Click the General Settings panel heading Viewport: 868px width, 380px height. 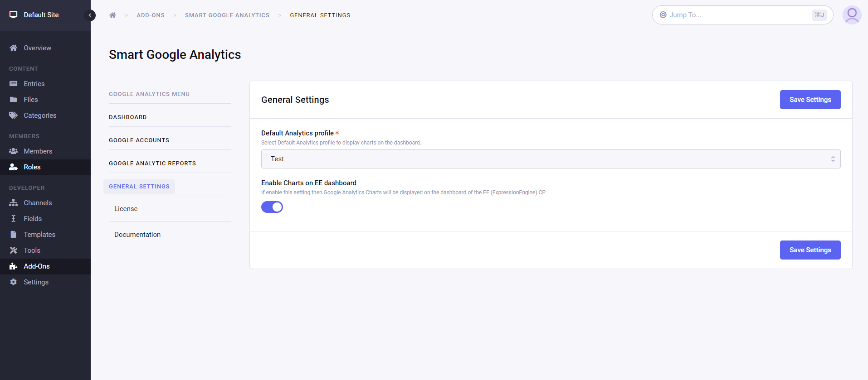(295, 100)
